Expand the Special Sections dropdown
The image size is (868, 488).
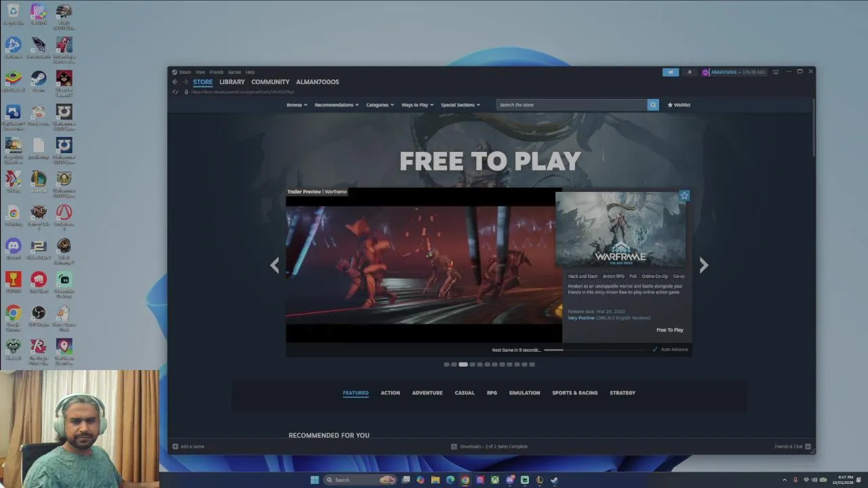(x=460, y=105)
